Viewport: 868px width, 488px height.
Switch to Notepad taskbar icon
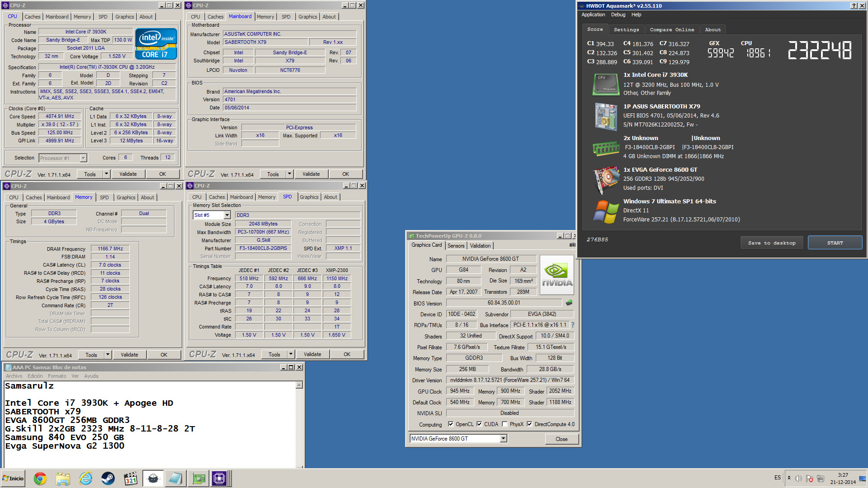pyautogui.click(x=175, y=479)
